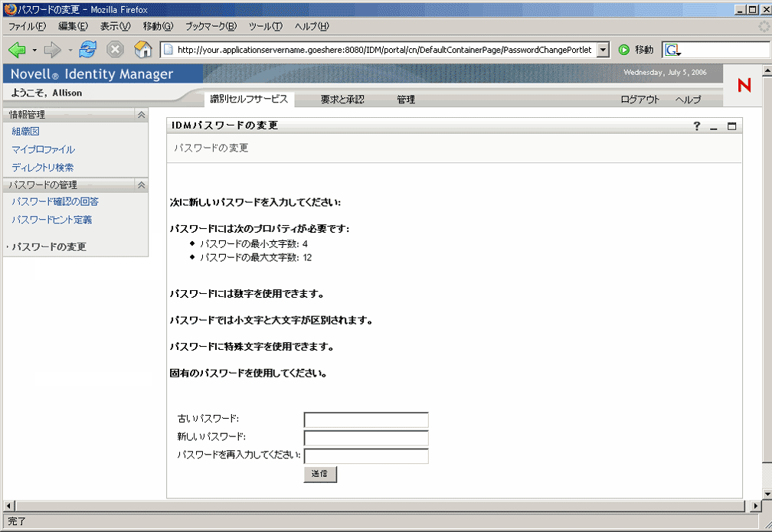Select パスワードの変更 in the sidebar
The image size is (772, 532).
click(49, 246)
